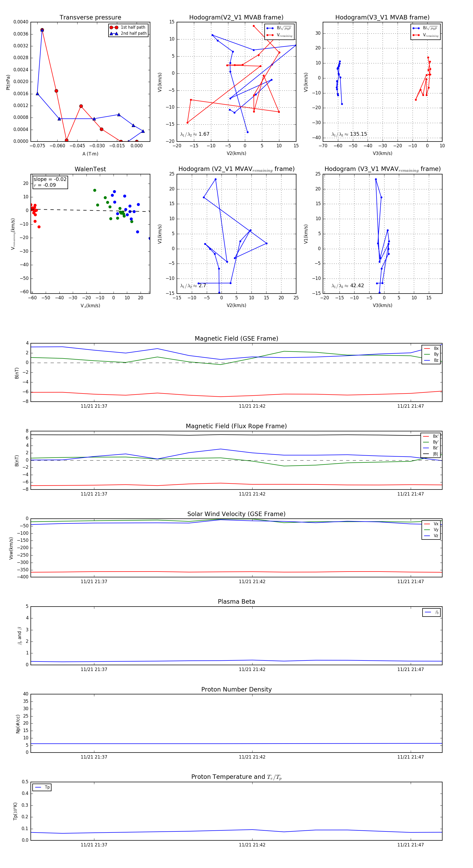
Task: Click the eigenvalue ratio 42.42 label
Action: [x=348, y=286]
